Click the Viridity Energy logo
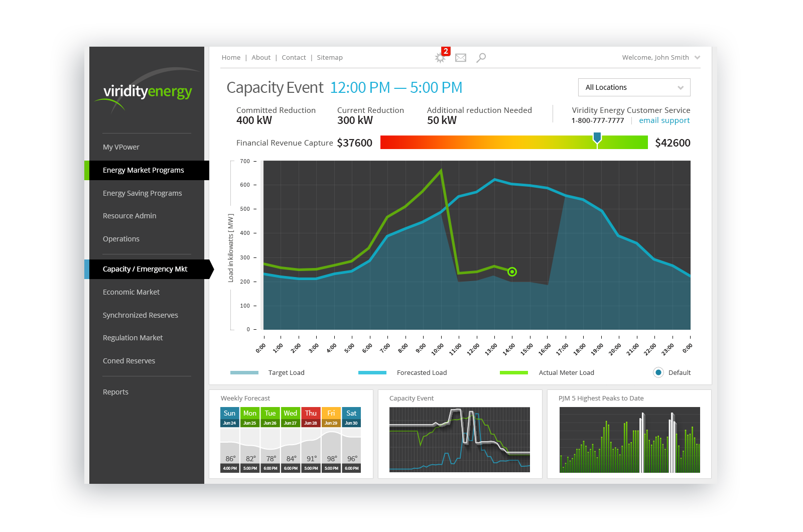The height and width of the screenshot is (532, 803). 147,90
